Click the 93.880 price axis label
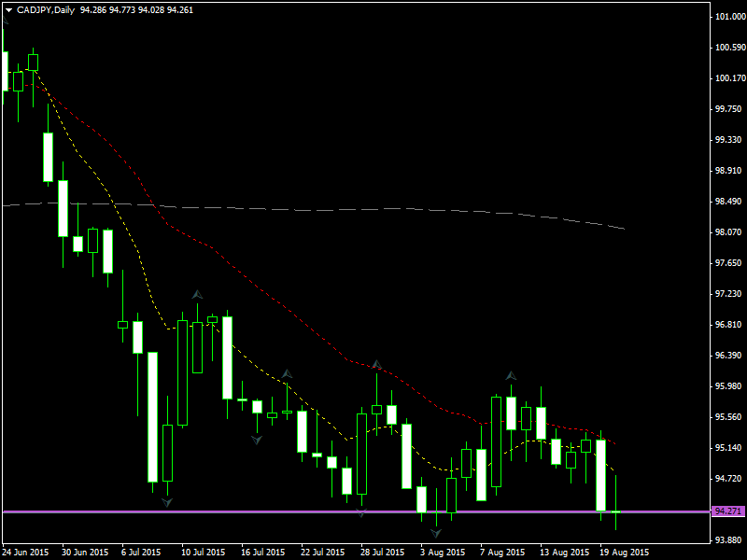 coord(730,540)
